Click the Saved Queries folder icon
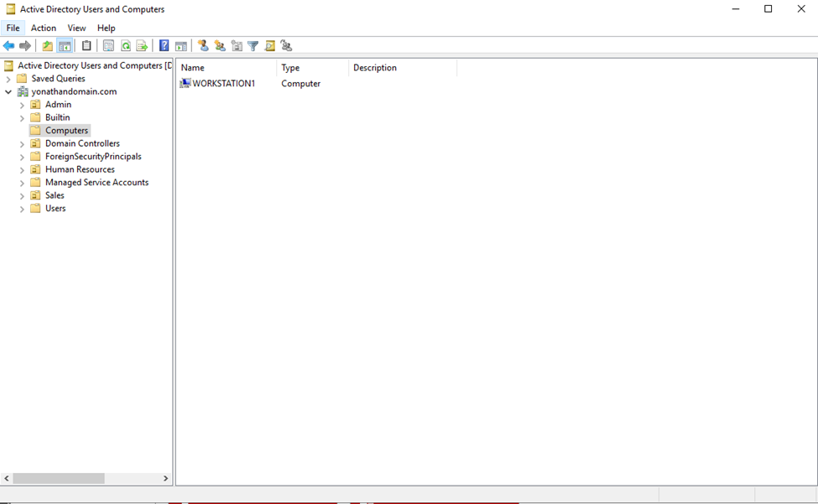 point(22,79)
